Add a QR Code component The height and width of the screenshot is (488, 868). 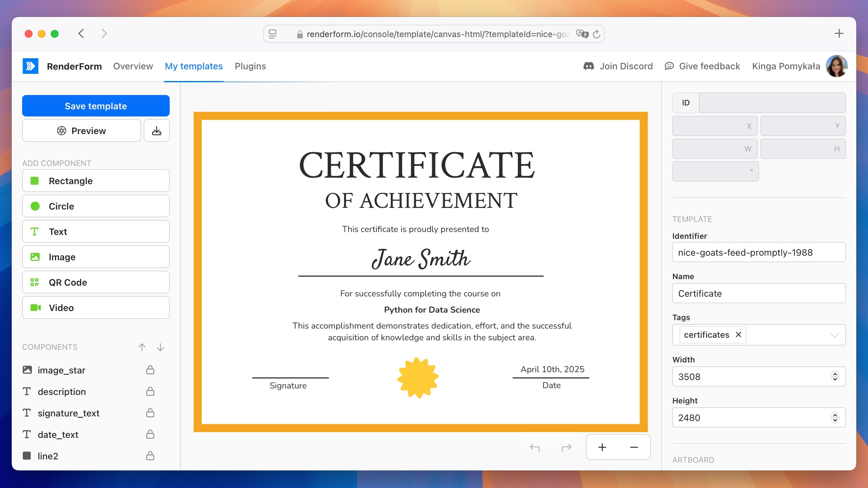coord(96,282)
